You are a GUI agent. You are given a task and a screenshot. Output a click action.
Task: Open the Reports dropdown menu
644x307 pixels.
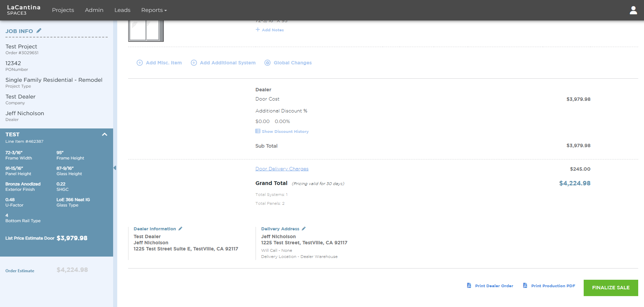point(154,10)
